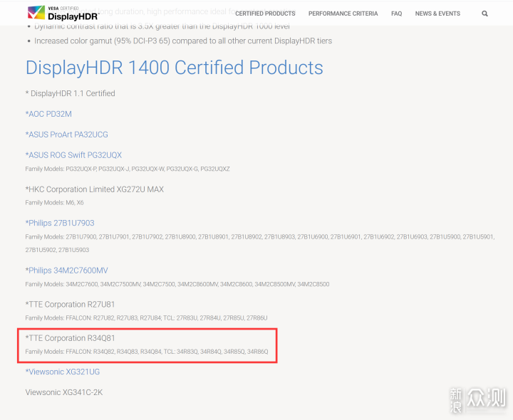The width and height of the screenshot is (513, 420).
Task: Click family models line starting FFALCON: R27U82
Action: [146, 318]
